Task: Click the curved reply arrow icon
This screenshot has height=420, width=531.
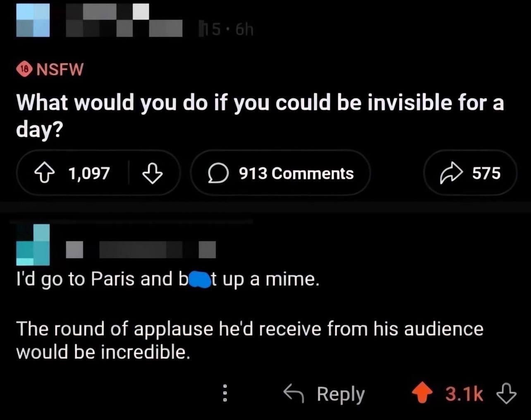Action: (x=294, y=394)
